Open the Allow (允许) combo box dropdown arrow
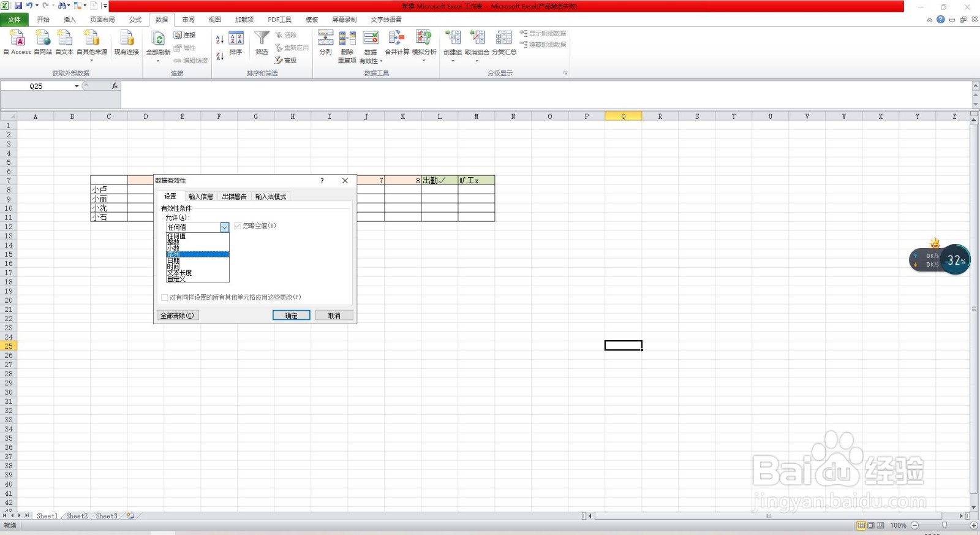 point(225,227)
